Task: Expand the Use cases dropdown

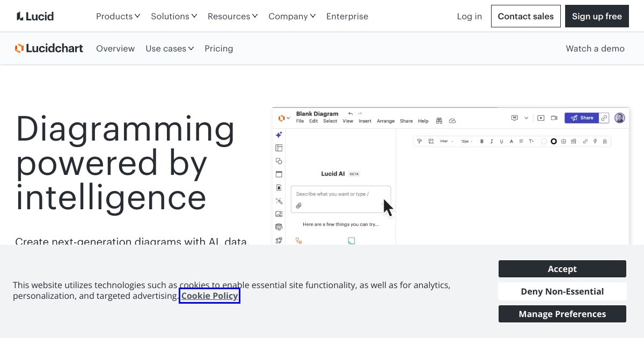Action: click(170, 48)
